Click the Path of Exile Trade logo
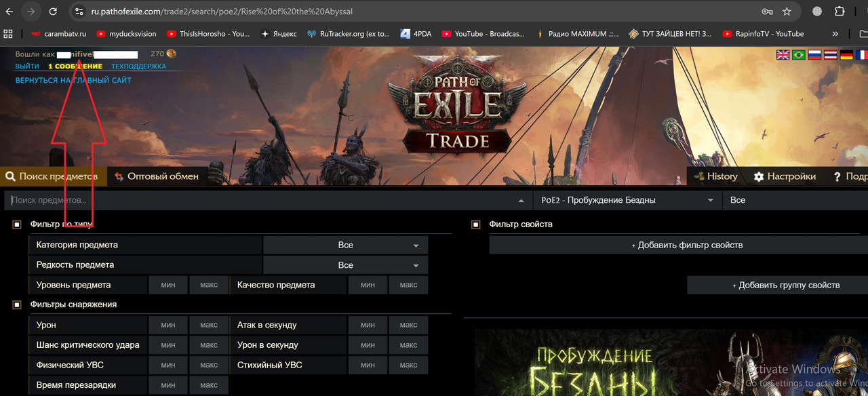868x396 pixels. pos(457,106)
